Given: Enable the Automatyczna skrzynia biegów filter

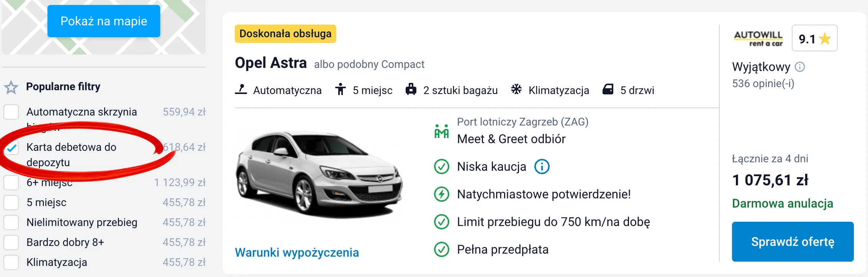Looking at the screenshot, I should click(x=11, y=112).
